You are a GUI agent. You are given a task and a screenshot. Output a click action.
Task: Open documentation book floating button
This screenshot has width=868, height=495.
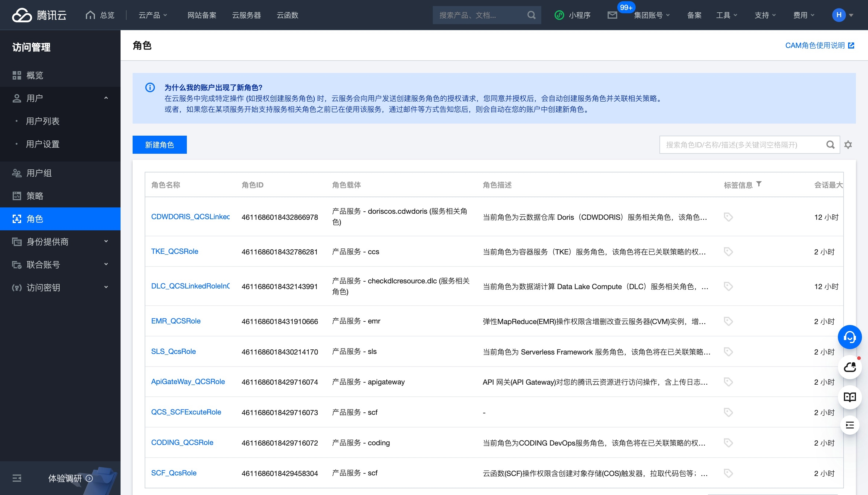click(850, 397)
